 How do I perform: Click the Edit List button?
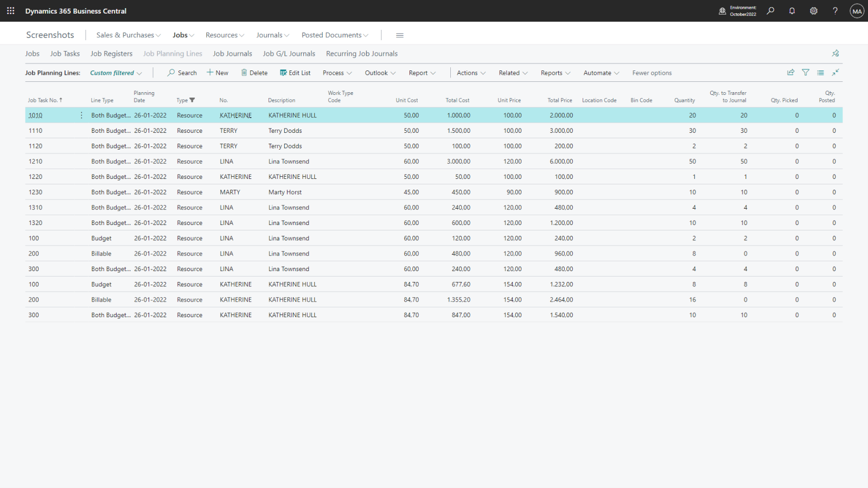(x=295, y=73)
